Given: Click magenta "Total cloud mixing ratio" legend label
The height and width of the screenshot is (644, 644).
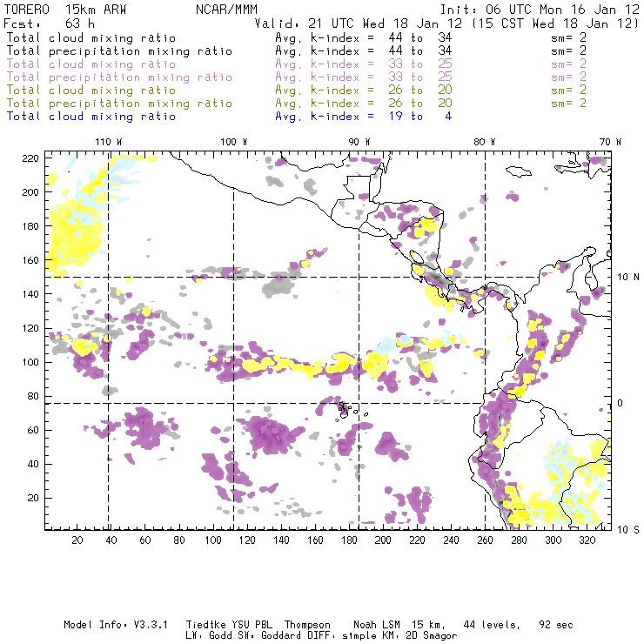Looking at the screenshot, I should (x=91, y=64).
